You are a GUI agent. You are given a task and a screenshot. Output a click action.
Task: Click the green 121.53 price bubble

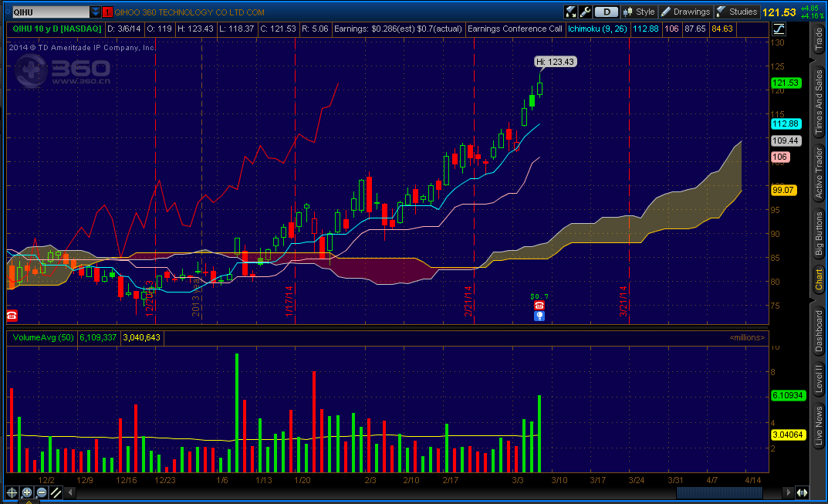tap(786, 83)
